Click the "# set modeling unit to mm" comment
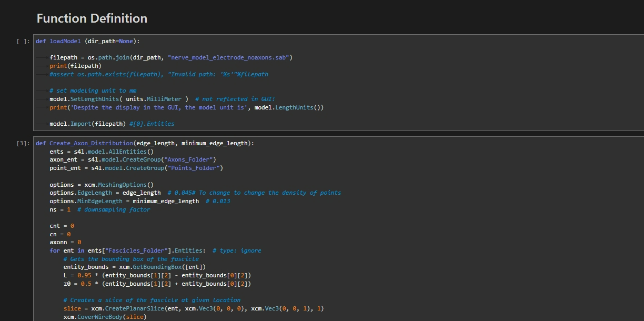 pos(93,91)
